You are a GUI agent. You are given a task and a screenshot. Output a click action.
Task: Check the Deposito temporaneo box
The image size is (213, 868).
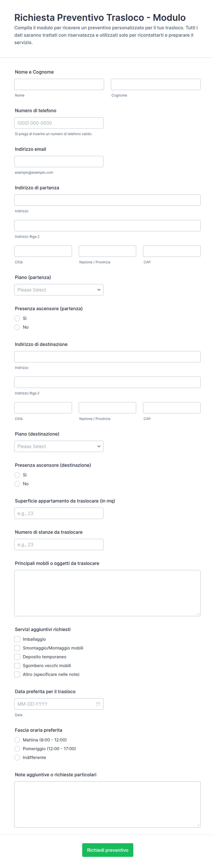pyautogui.click(x=17, y=657)
